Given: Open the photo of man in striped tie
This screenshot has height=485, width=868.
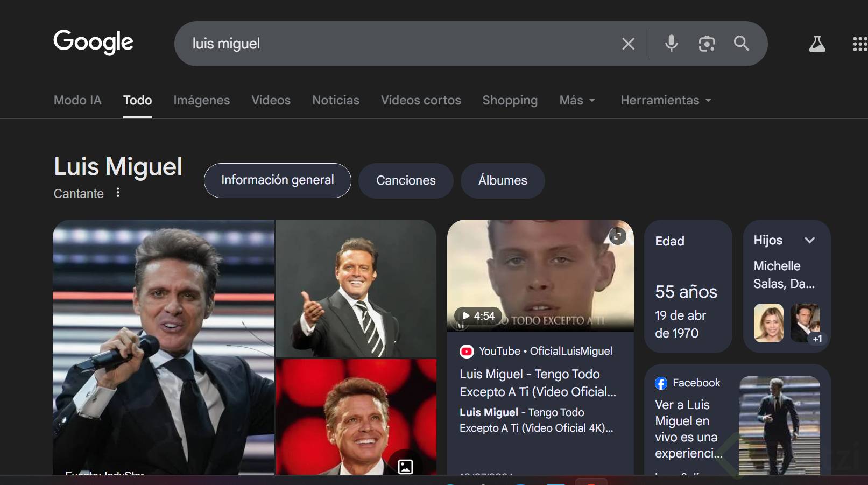Looking at the screenshot, I should [x=356, y=289].
